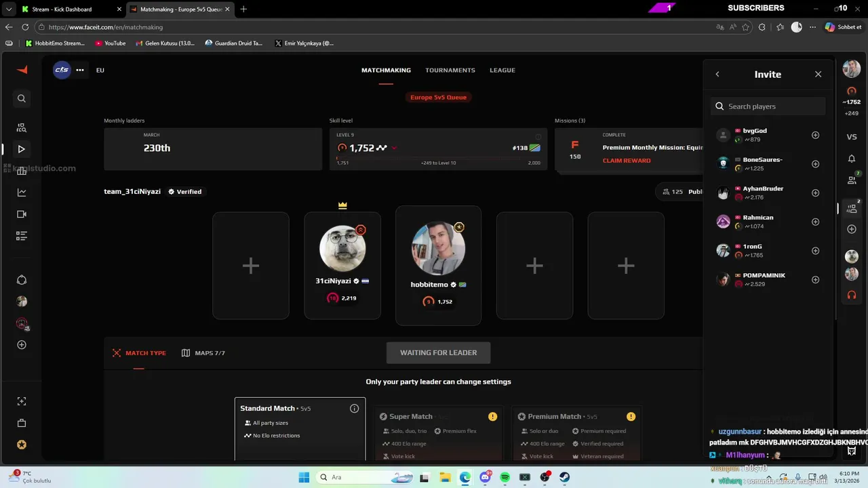The width and height of the screenshot is (868, 488).
Task: Open hobbitemo's player avatar
Action: tap(438, 247)
